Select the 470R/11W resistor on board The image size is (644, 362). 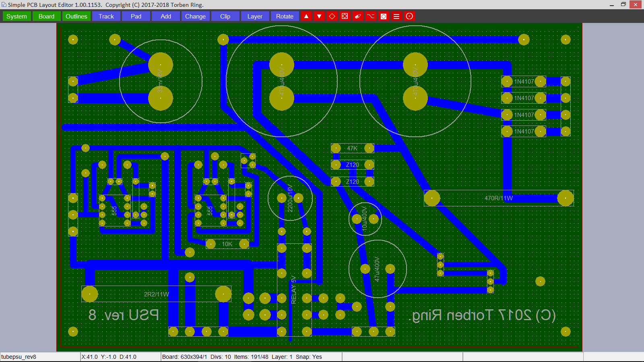(x=498, y=198)
